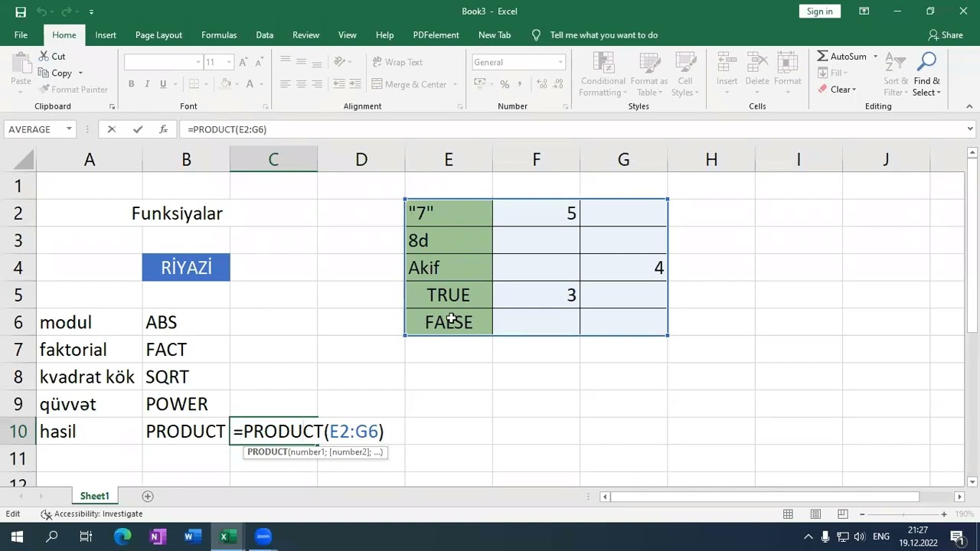Click the Format cells icon
The width and height of the screenshot is (980, 551).
(787, 64)
